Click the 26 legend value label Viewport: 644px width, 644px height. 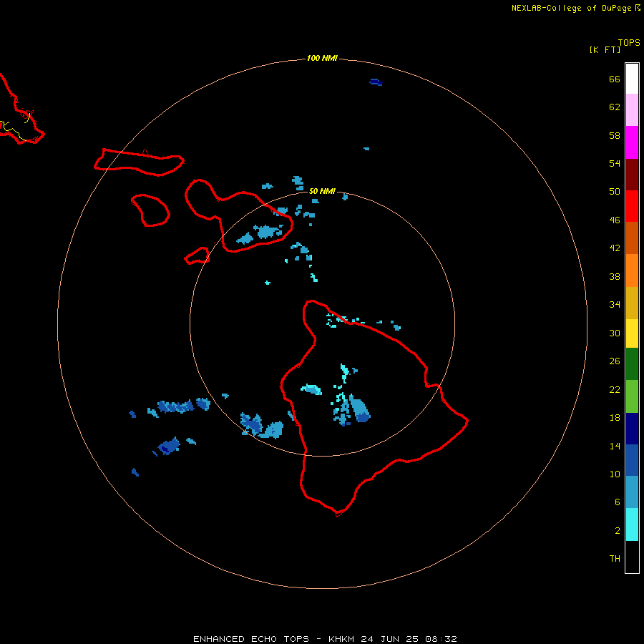click(x=615, y=361)
